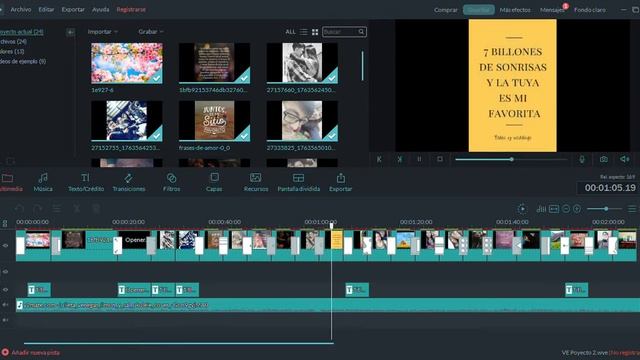Open the track manager icon at the timeline's right

click(x=632, y=209)
